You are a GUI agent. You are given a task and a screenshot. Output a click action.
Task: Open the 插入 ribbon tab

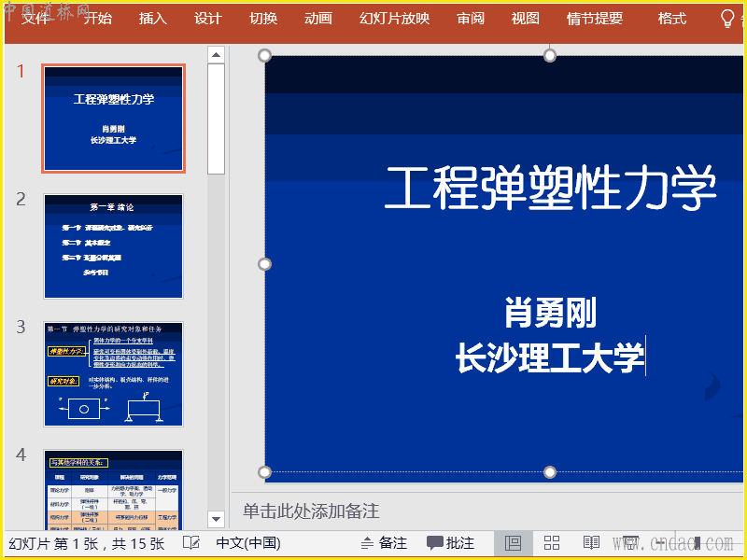pos(152,19)
